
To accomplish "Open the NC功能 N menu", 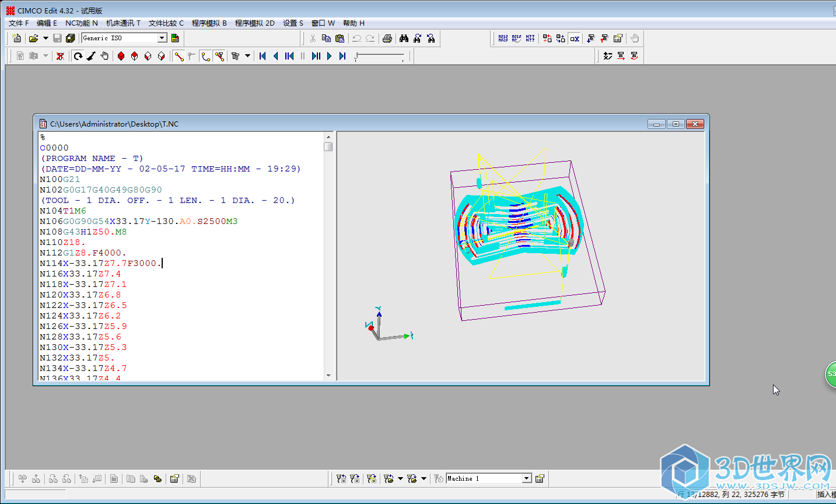I will (82, 23).
